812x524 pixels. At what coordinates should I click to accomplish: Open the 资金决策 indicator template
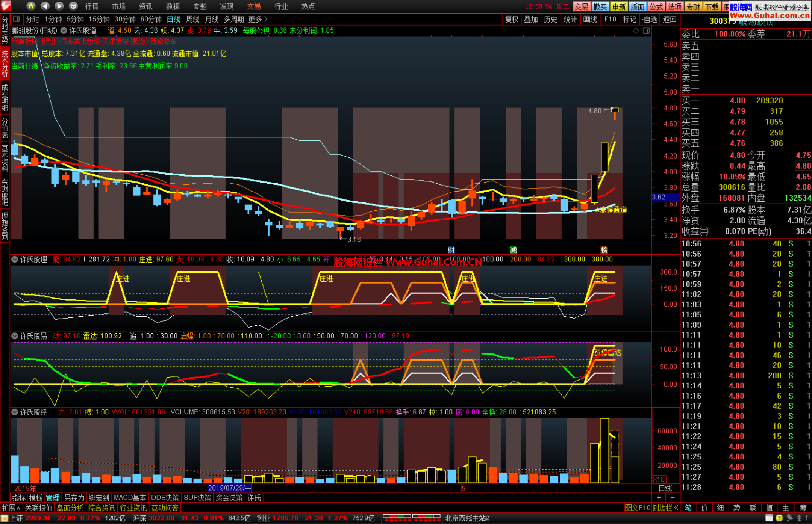pos(229,498)
